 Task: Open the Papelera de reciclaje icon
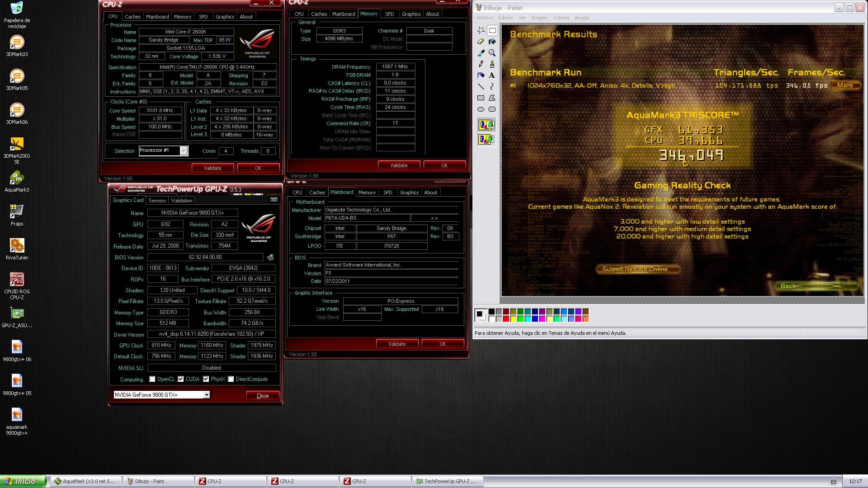pyautogui.click(x=17, y=15)
